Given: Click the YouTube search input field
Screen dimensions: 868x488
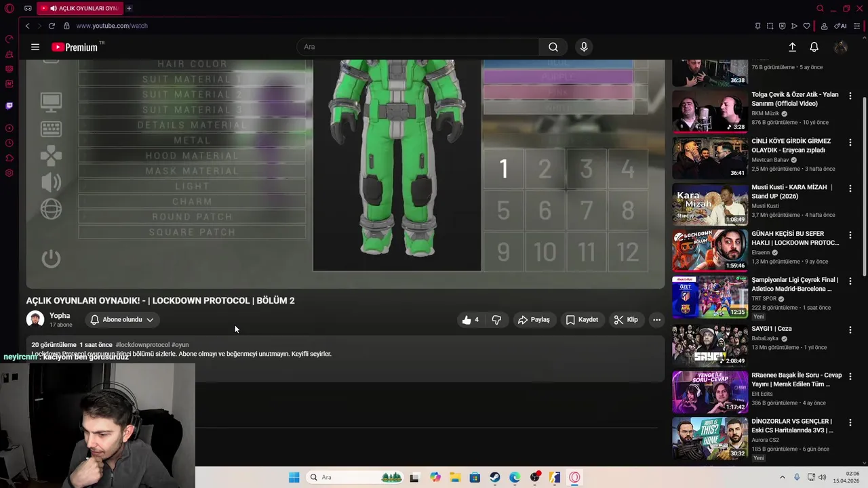Looking at the screenshot, I should point(418,47).
